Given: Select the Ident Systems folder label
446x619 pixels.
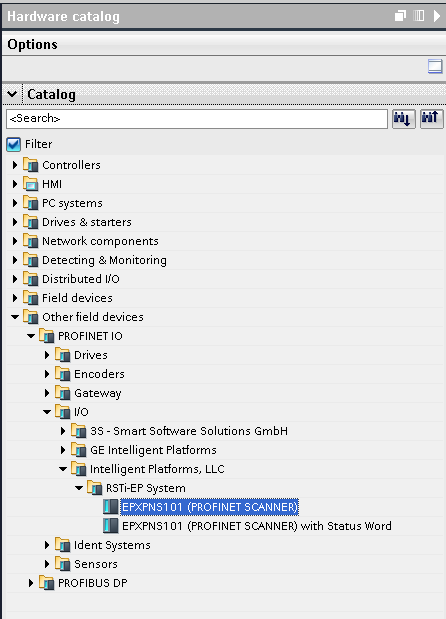Looking at the screenshot, I should (x=112, y=545).
